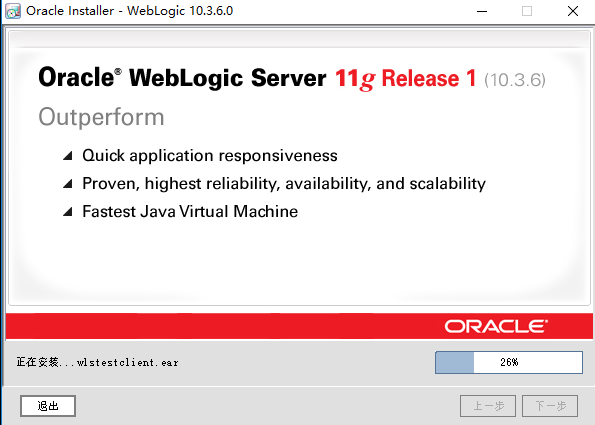Click the triangle bullet beside 'Proven, highest reliability'
Image resolution: width=595 pixels, height=425 pixels.
pos(68,184)
